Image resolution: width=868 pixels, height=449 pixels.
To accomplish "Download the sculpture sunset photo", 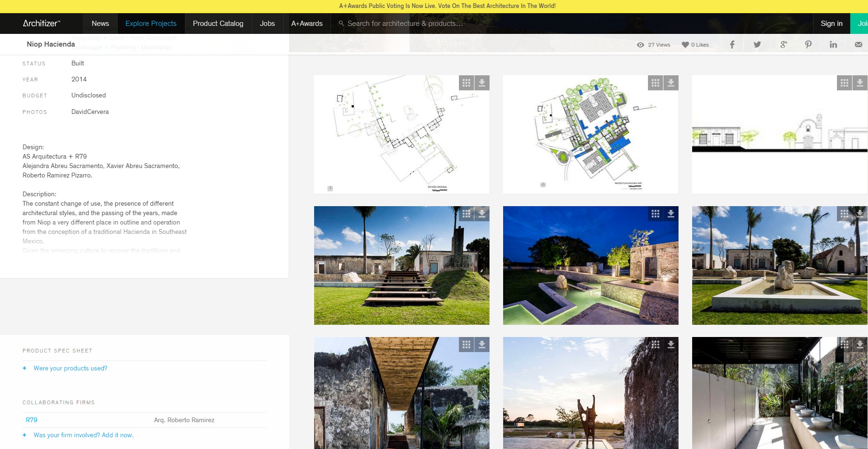I will pyautogui.click(x=671, y=345).
